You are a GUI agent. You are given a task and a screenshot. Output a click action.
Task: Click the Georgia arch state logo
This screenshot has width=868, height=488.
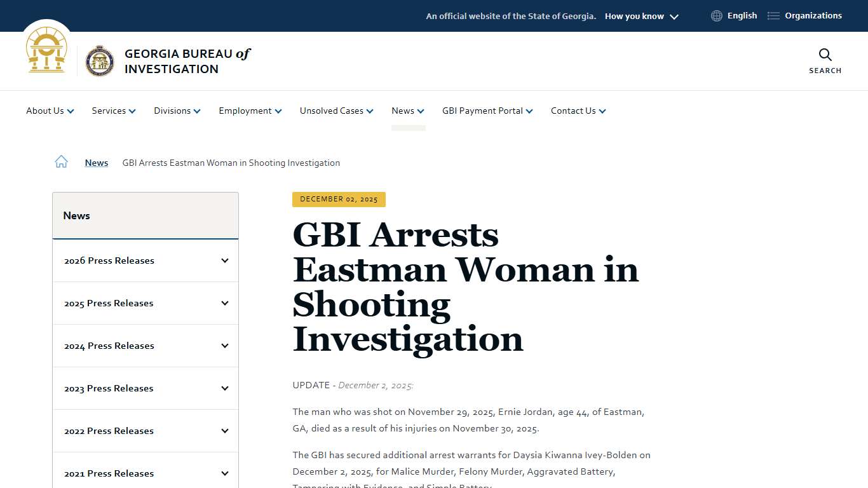click(x=46, y=51)
